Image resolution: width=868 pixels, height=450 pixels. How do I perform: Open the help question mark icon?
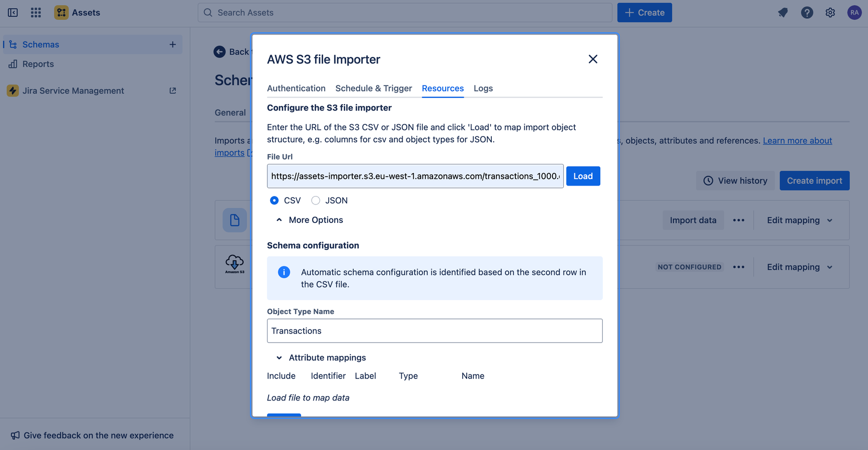click(x=807, y=12)
